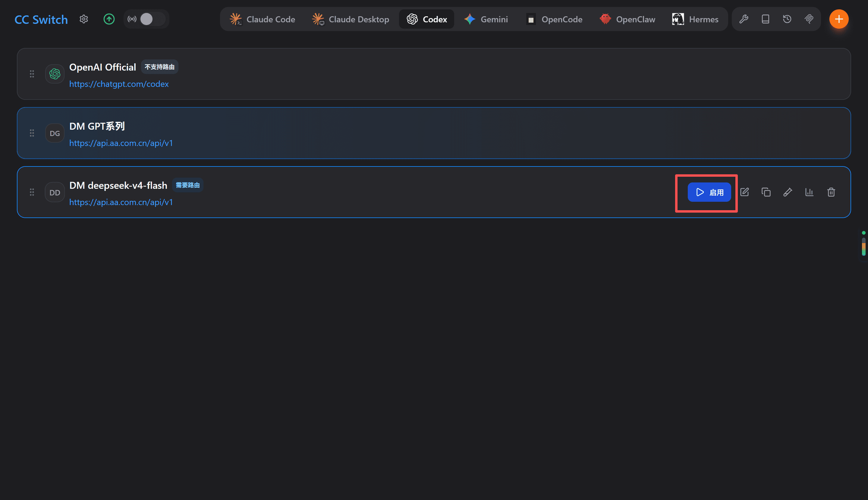Viewport: 868px width, 500px height.
Task: Switch to the Claude Desktop tab
Action: coord(351,19)
